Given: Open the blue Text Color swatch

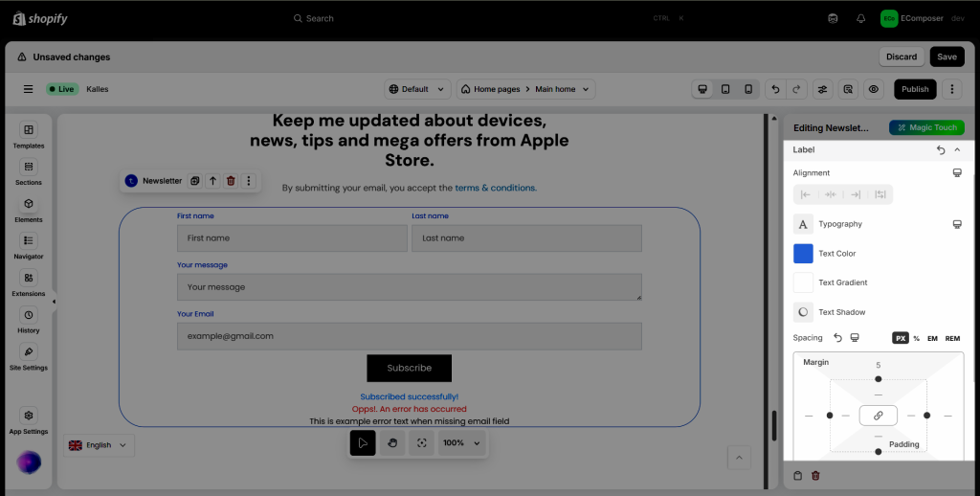Looking at the screenshot, I should click(803, 254).
